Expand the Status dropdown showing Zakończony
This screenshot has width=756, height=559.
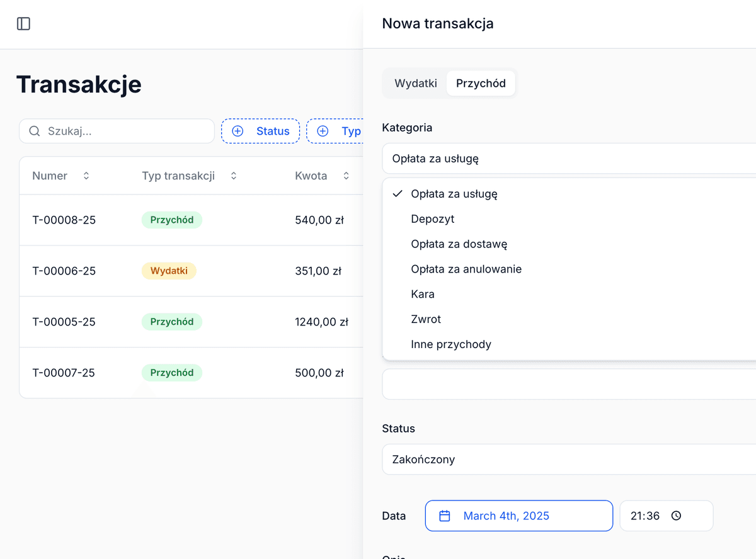[567, 460]
